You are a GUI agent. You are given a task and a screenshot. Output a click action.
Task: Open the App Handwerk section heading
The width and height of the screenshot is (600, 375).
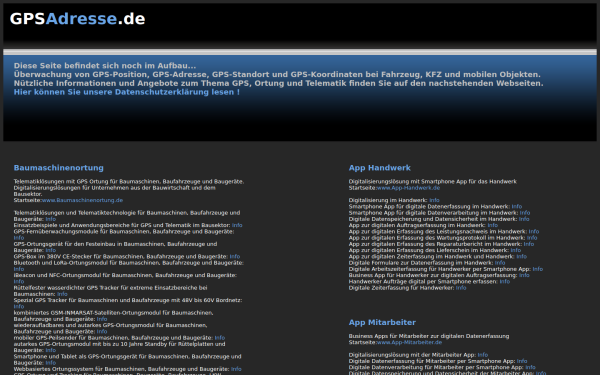380,168
